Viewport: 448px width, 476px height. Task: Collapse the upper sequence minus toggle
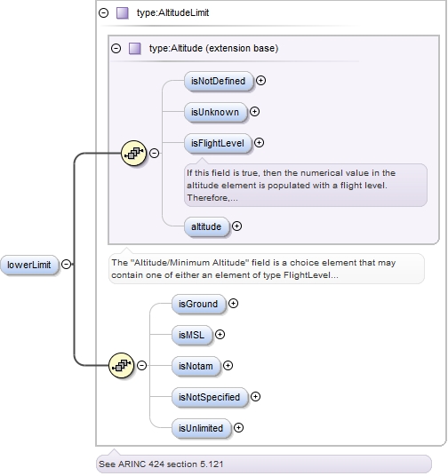coord(155,153)
